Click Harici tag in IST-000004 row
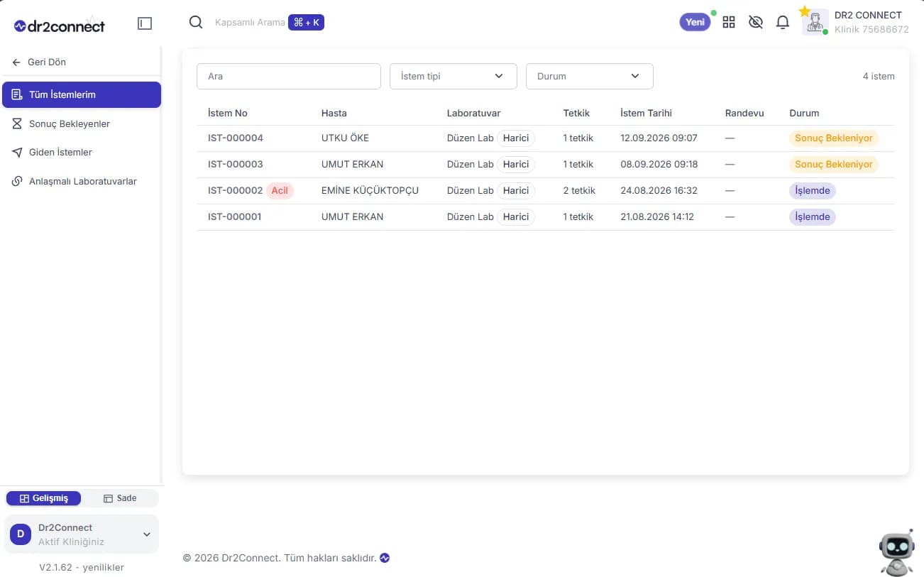The height and width of the screenshot is (577, 924). coord(516,138)
